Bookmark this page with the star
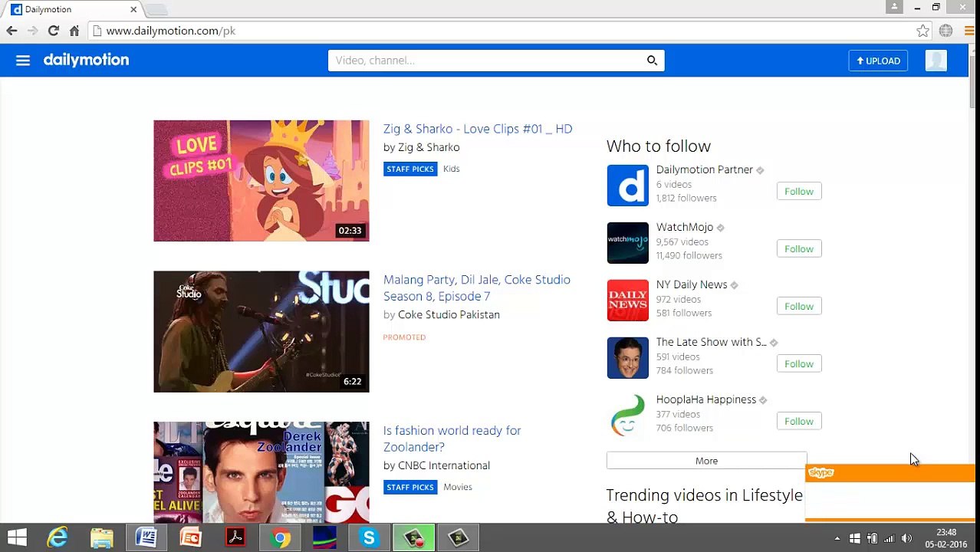Screen dimensions: 980x552 922,31
